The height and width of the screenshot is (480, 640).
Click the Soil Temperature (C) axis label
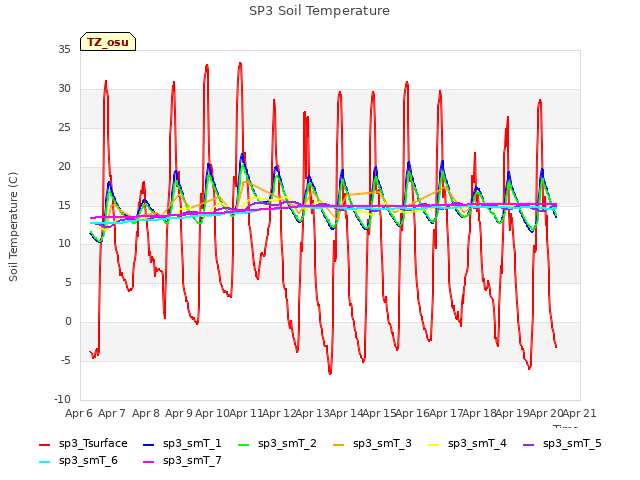coord(13,227)
